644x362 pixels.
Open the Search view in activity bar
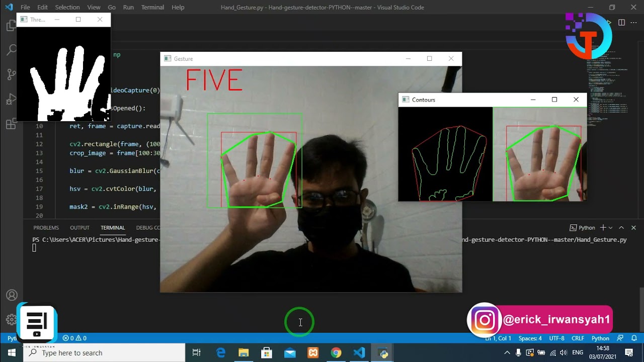tap(11, 50)
